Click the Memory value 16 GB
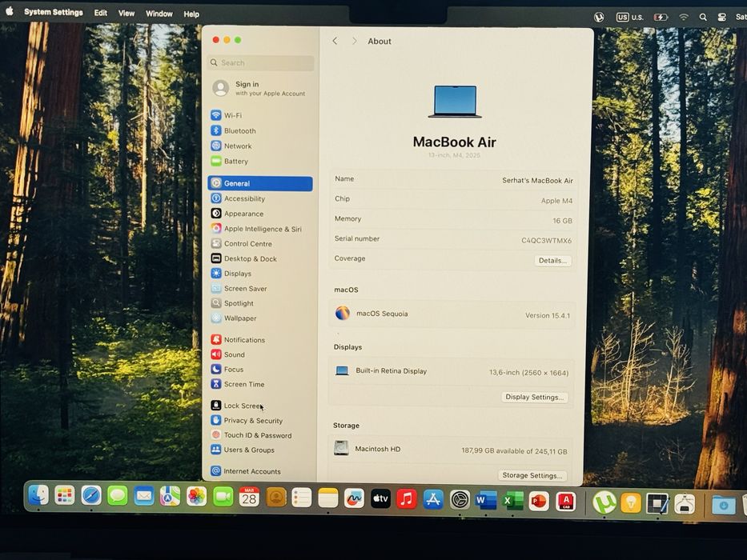Screen dimensions: 747x560 coord(562,221)
